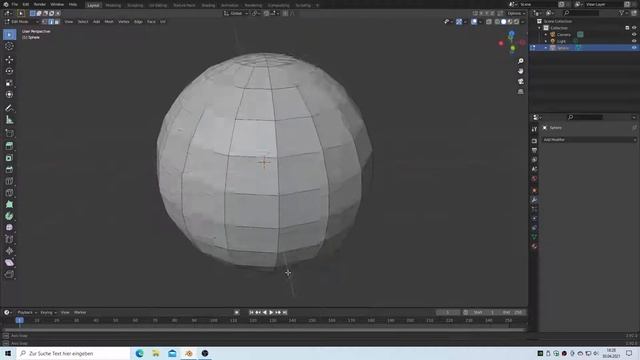Switch to the Layout workspace tab
This screenshot has height=360, width=640.
pos(93,5)
